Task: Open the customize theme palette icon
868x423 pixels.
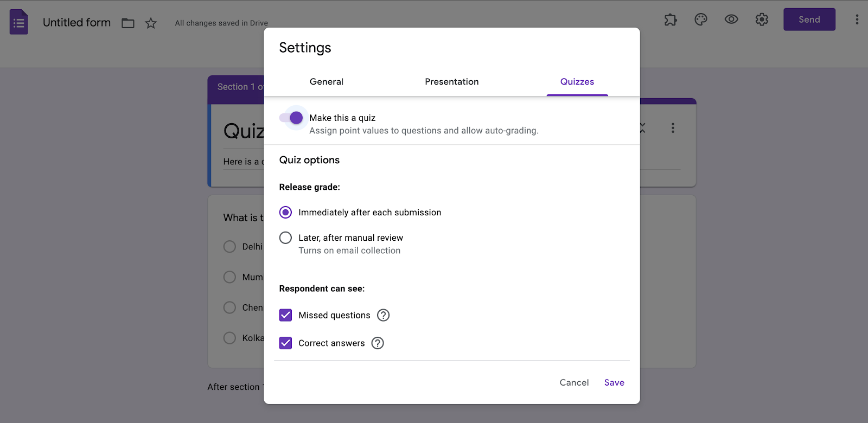Action: (x=701, y=20)
